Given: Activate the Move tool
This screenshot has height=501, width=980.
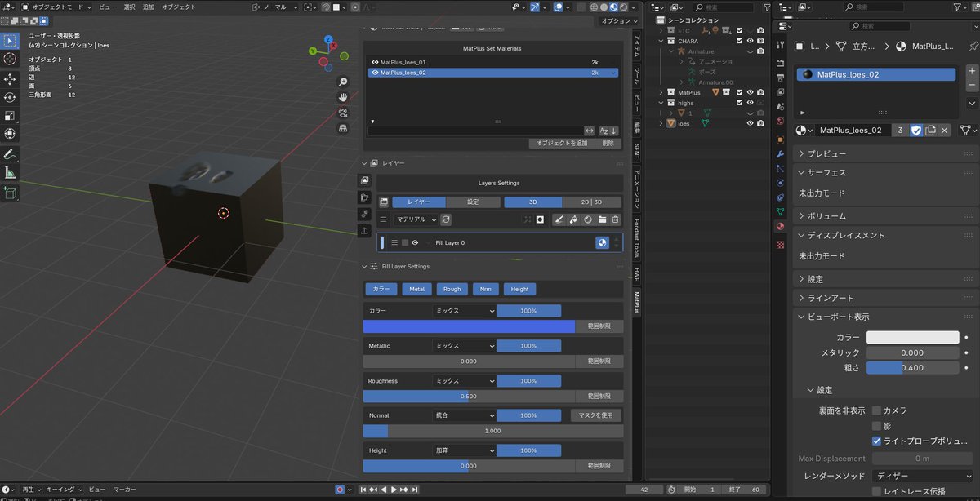Looking at the screenshot, I should [10, 79].
